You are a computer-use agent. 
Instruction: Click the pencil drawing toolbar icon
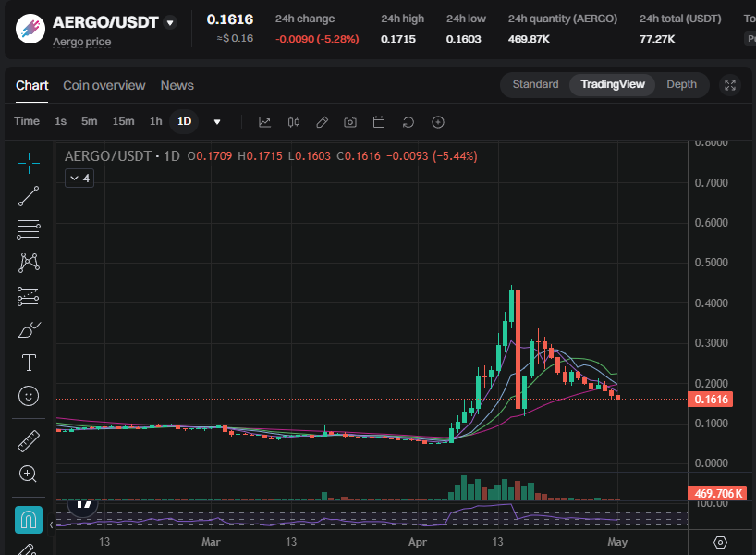pyautogui.click(x=322, y=122)
